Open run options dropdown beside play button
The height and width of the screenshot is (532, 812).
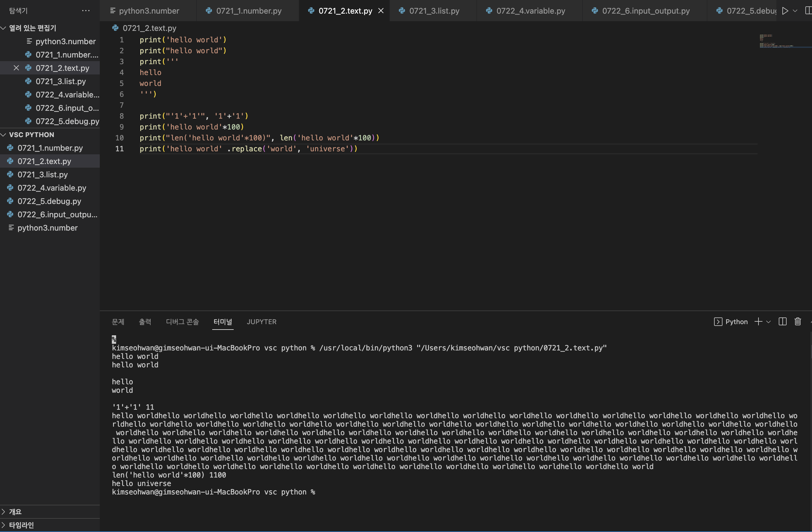pos(795,11)
